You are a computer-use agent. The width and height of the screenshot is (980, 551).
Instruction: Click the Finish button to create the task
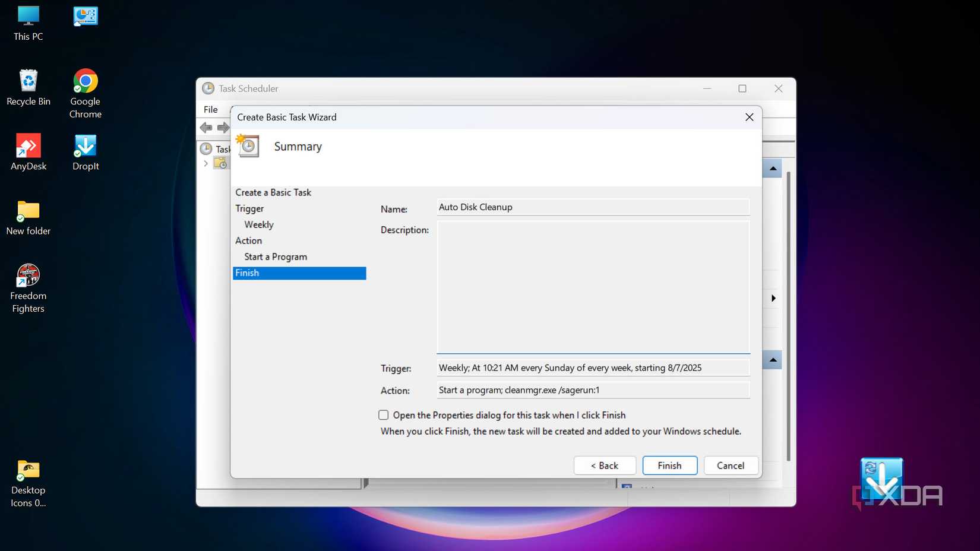(669, 465)
